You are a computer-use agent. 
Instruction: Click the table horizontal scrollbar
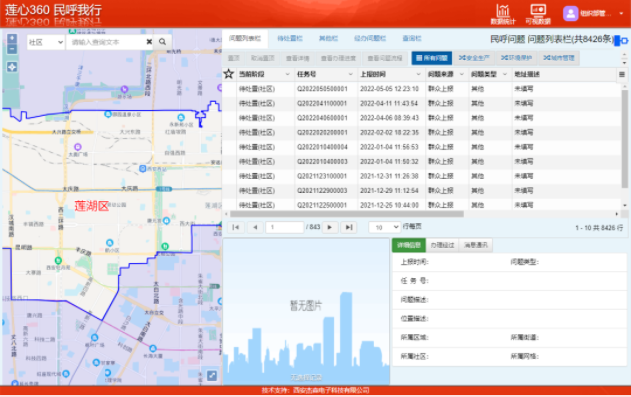(x=346, y=214)
